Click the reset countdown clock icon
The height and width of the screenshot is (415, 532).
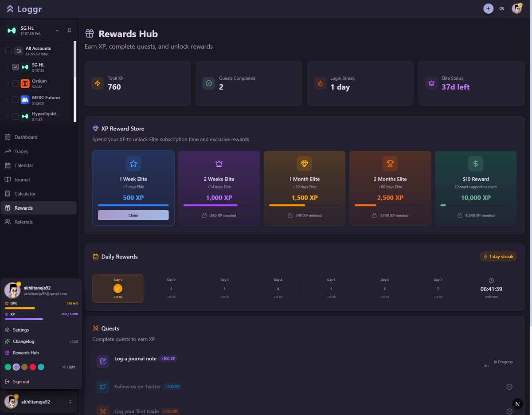point(491,281)
